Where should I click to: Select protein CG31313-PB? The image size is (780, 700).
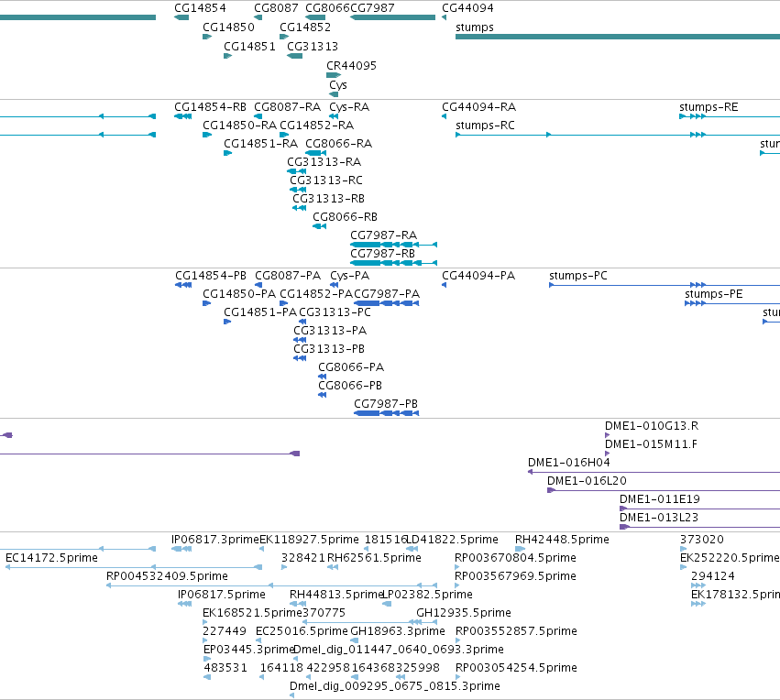pyautogui.click(x=329, y=349)
